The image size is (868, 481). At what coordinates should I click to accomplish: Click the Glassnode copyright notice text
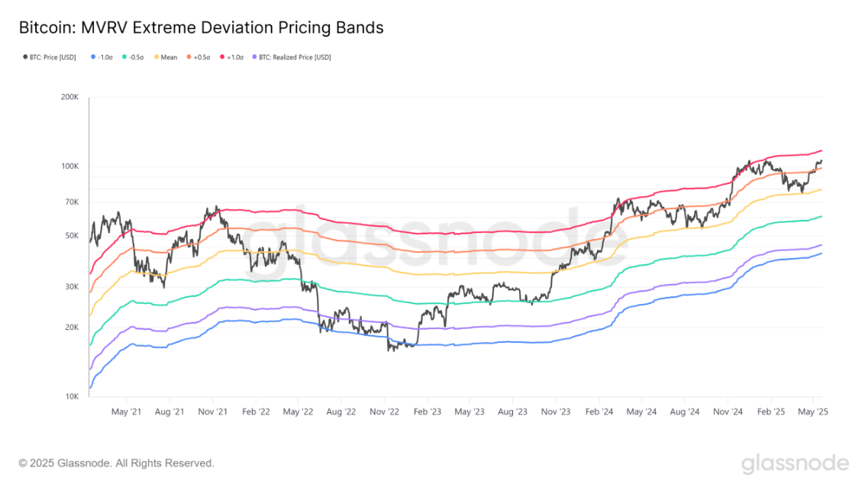116,463
